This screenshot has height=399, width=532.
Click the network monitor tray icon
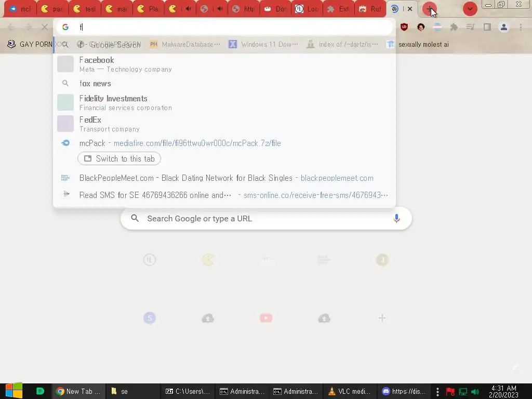point(463,392)
